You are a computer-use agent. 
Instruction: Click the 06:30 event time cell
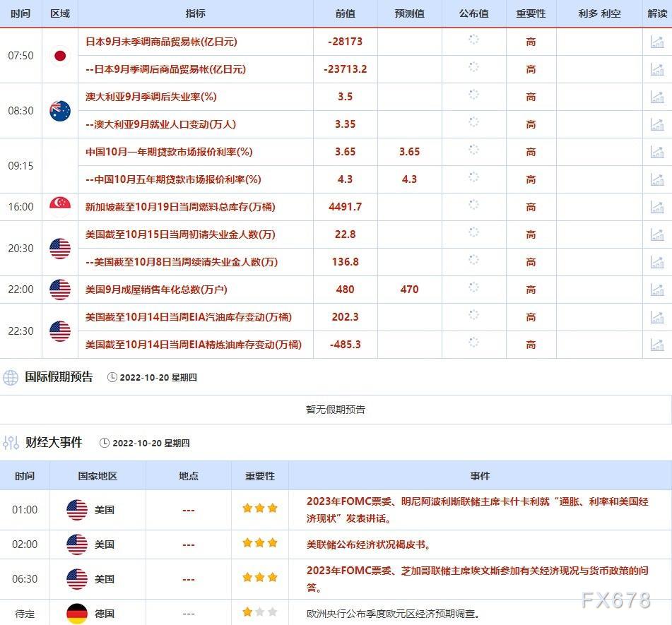coord(25,578)
